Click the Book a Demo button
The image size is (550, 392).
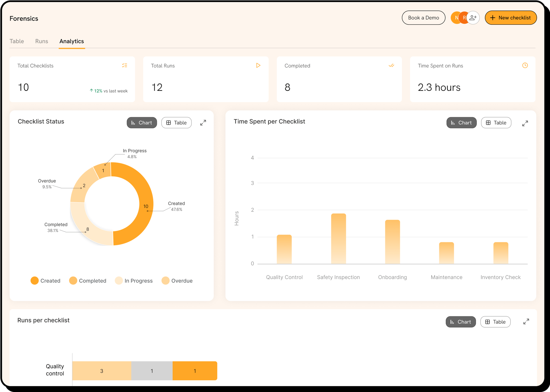click(423, 18)
